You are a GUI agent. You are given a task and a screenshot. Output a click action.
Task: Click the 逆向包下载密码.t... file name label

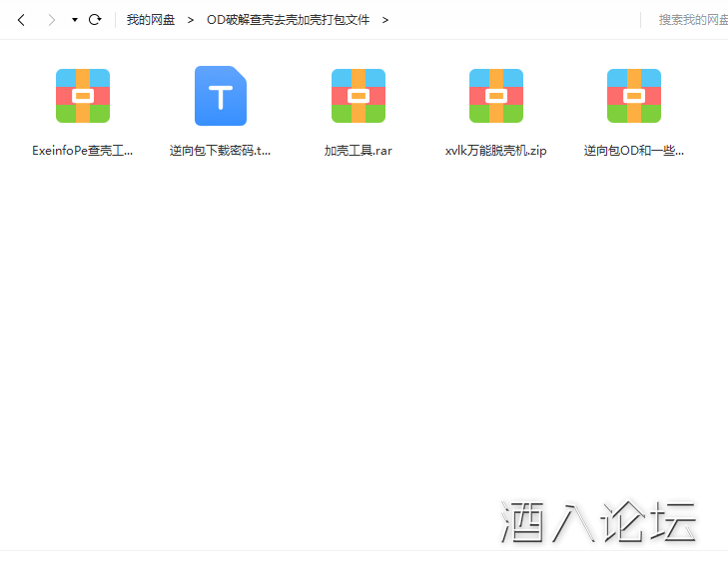(221, 152)
